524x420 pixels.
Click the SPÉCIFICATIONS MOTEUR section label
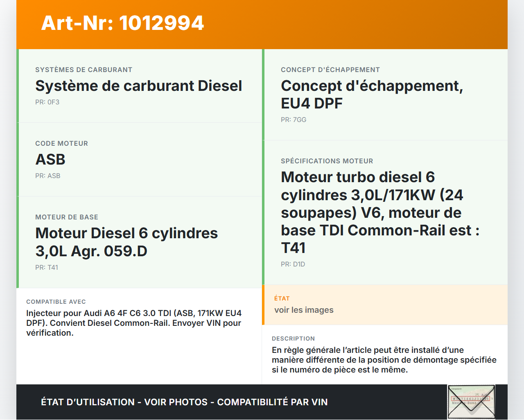pos(327,161)
